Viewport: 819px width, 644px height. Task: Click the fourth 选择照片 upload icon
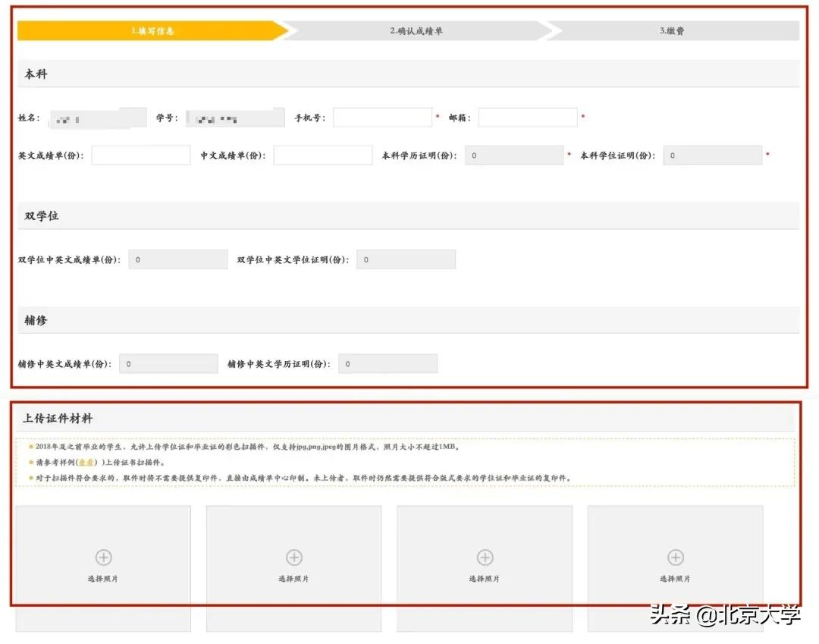(x=675, y=558)
